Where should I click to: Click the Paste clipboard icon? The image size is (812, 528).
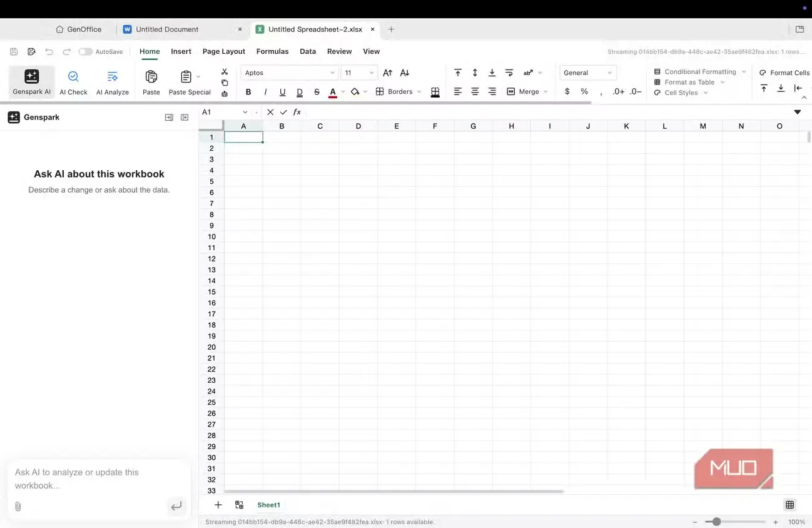tap(151, 76)
